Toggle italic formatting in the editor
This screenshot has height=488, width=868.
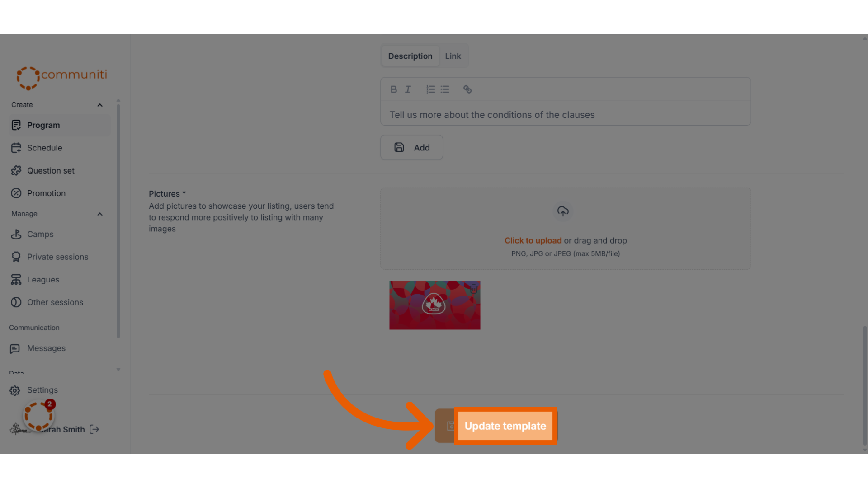(408, 89)
